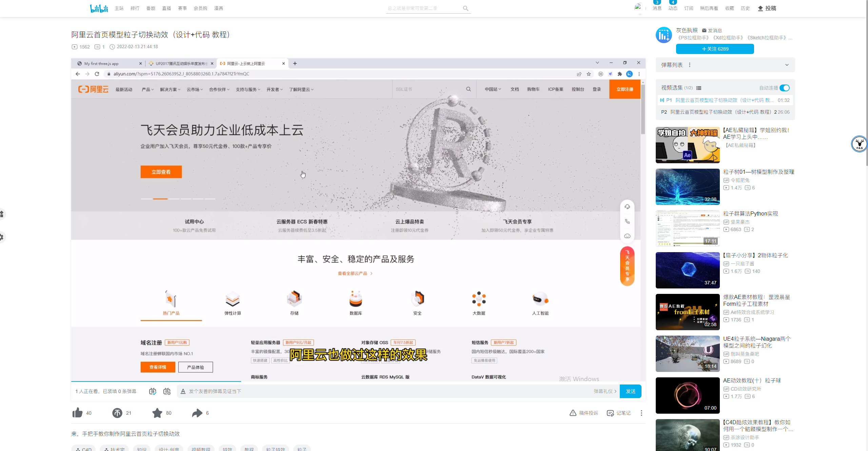
Task: Open the 粒子群算法Python实现 video thumbnail
Action: pyautogui.click(x=688, y=228)
